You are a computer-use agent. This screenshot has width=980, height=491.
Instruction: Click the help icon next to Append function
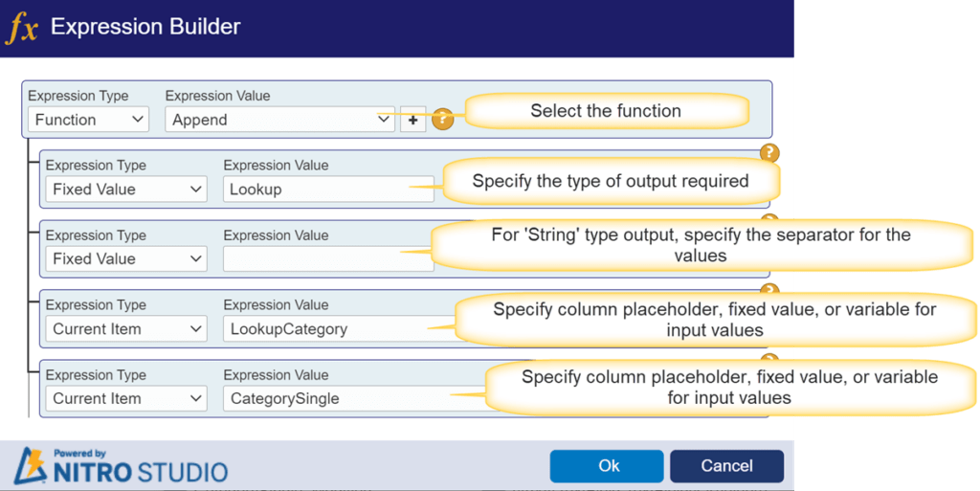point(442,119)
